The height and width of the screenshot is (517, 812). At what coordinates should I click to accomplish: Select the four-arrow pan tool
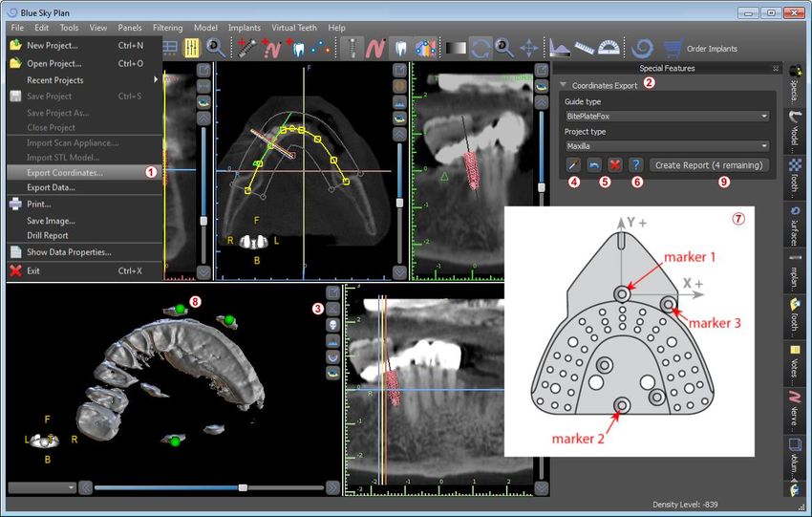pyautogui.click(x=528, y=48)
